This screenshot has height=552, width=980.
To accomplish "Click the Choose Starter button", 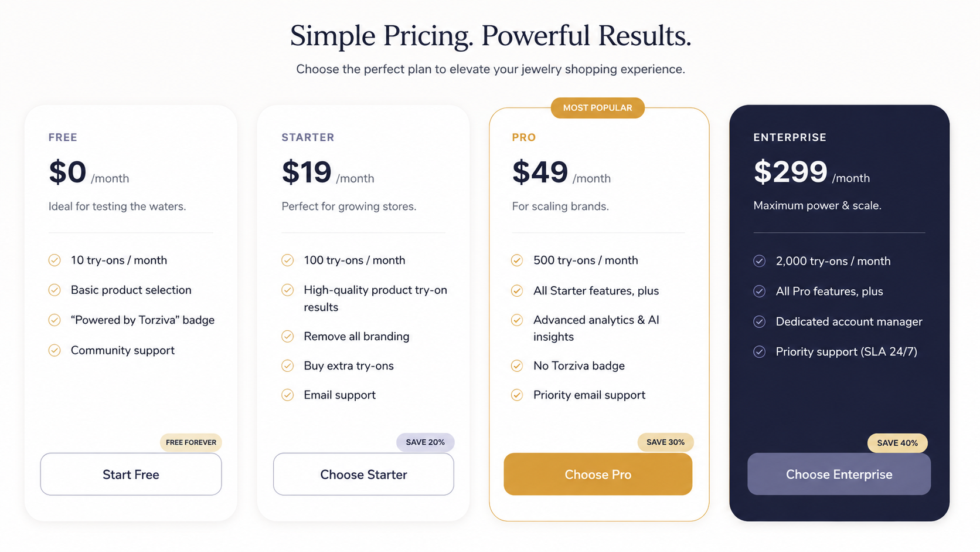I will click(363, 474).
